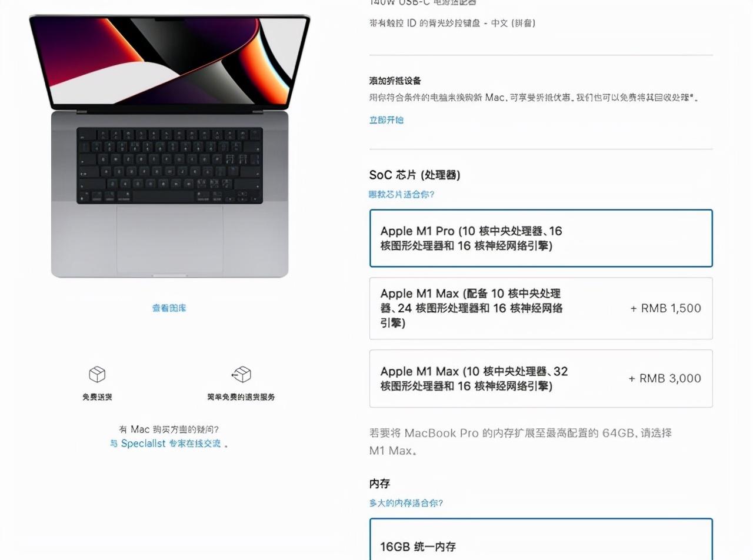Click the SoC 芯片 (处理器) section heading
The height and width of the screenshot is (560, 753).
(x=415, y=175)
